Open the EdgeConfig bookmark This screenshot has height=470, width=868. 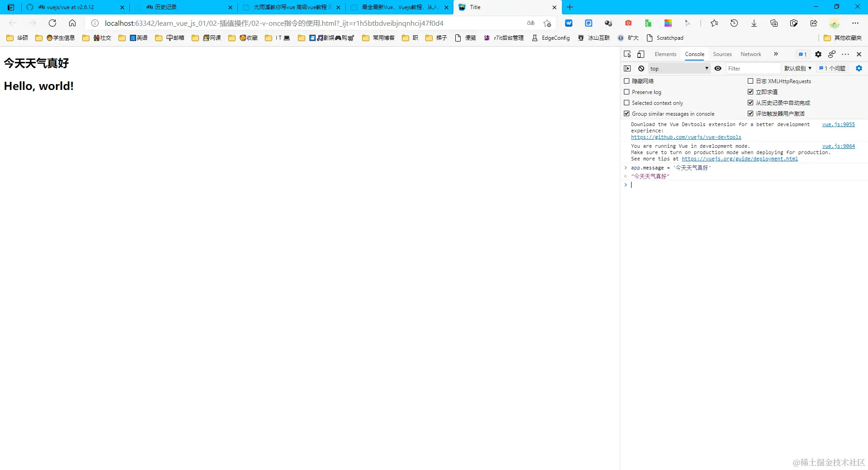click(551, 38)
